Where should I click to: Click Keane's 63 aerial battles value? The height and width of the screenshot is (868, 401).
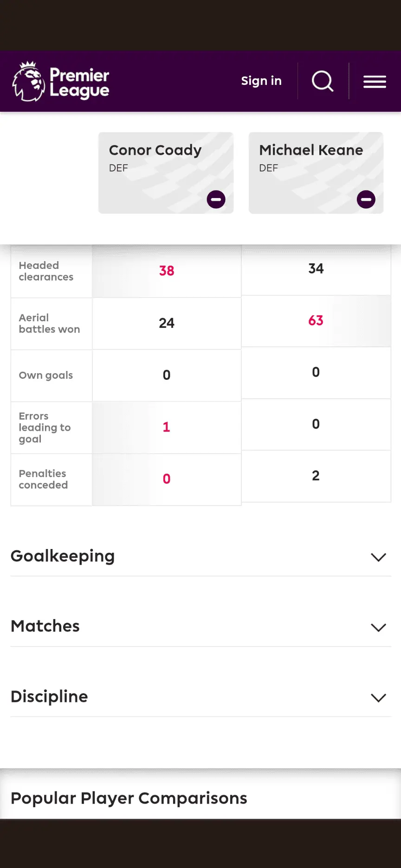(316, 320)
